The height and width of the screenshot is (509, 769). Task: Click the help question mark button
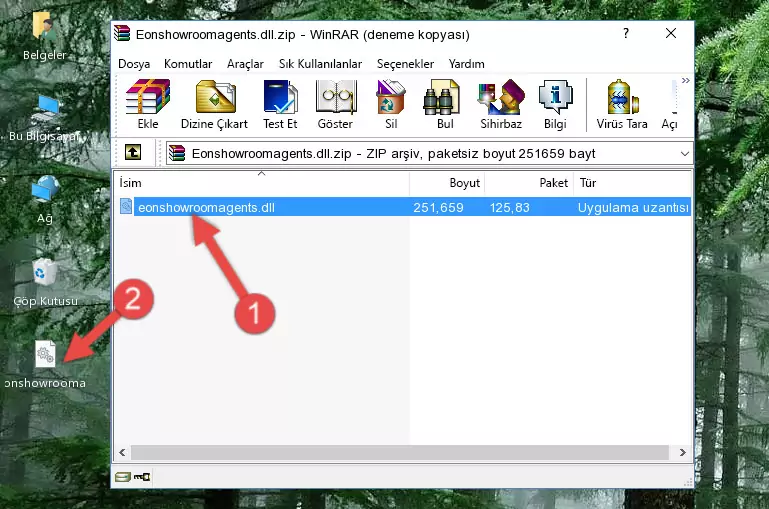[626, 33]
